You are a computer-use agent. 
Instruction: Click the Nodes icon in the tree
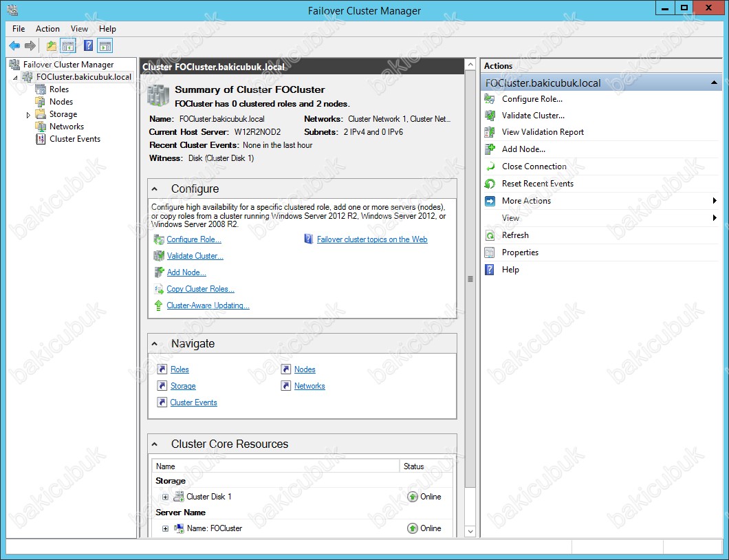point(41,102)
